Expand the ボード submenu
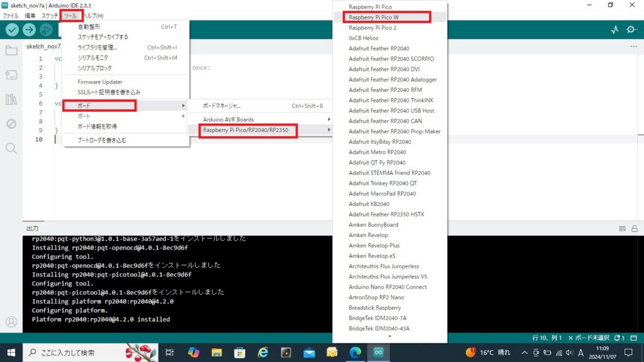The width and height of the screenshot is (644, 362). (125, 106)
